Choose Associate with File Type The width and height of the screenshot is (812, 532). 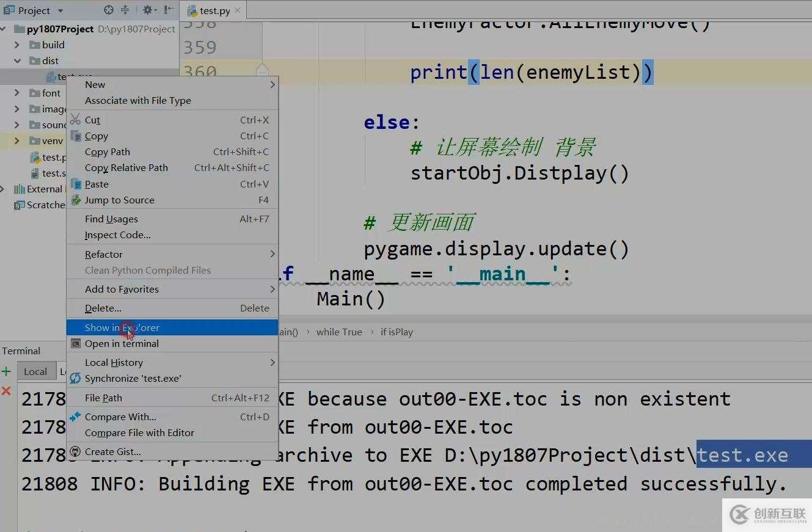[172, 100]
